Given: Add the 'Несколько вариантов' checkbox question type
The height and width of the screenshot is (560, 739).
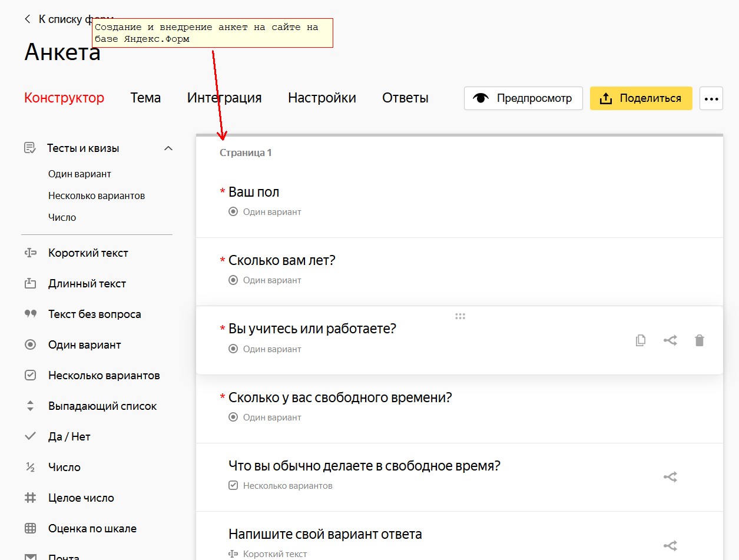Looking at the screenshot, I should click(104, 376).
